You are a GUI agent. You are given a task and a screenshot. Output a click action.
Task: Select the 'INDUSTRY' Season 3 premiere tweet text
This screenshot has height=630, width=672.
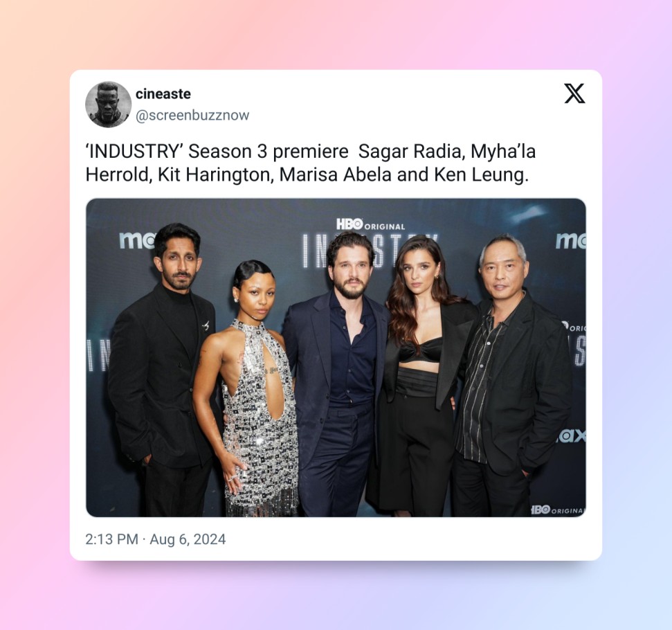pos(311,163)
